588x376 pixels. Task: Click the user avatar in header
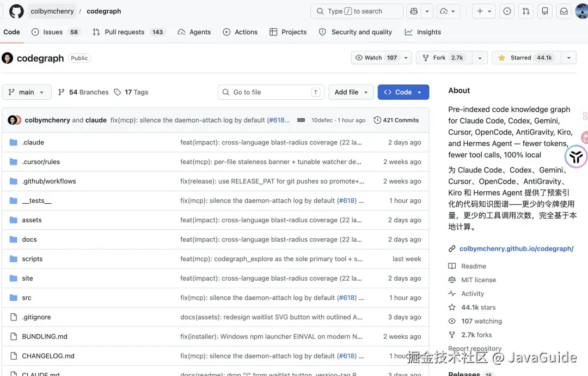coord(582,11)
